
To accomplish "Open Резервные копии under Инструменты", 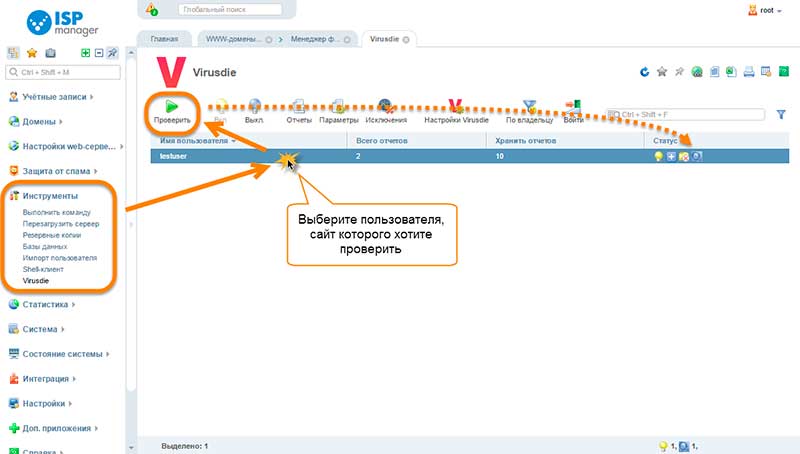I will [52, 235].
